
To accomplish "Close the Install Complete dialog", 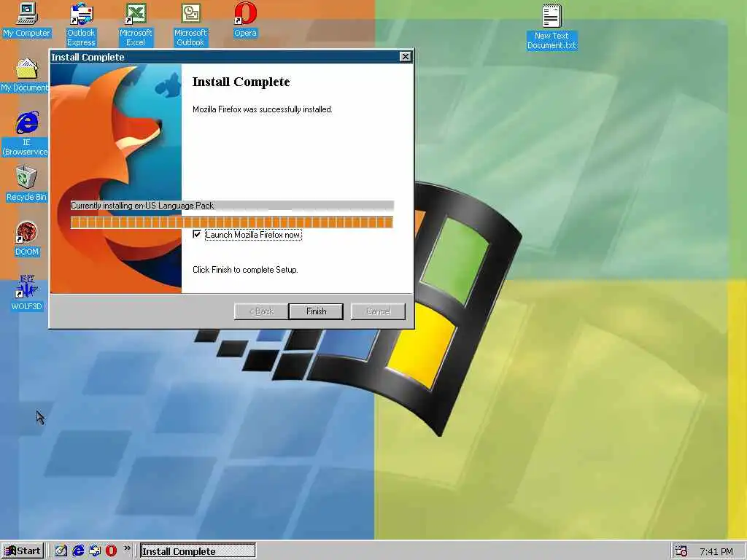I will 405,57.
